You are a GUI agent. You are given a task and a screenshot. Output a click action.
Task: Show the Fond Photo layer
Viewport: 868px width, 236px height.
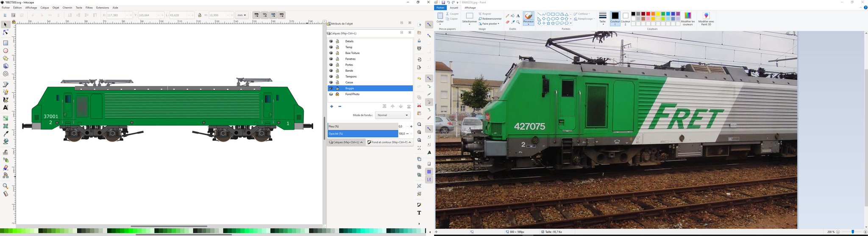[x=331, y=94]
